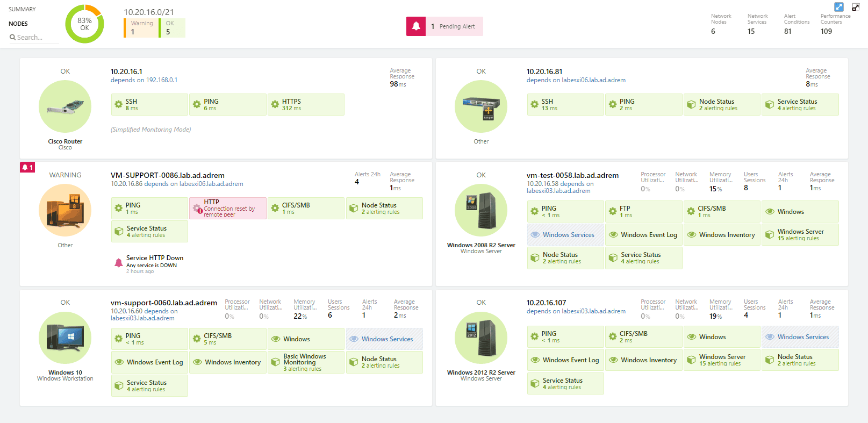This screenshot has width=868, height=423.
Task: Toggle Windows Event Log on vm-support-0060
Action: (149, 362)
